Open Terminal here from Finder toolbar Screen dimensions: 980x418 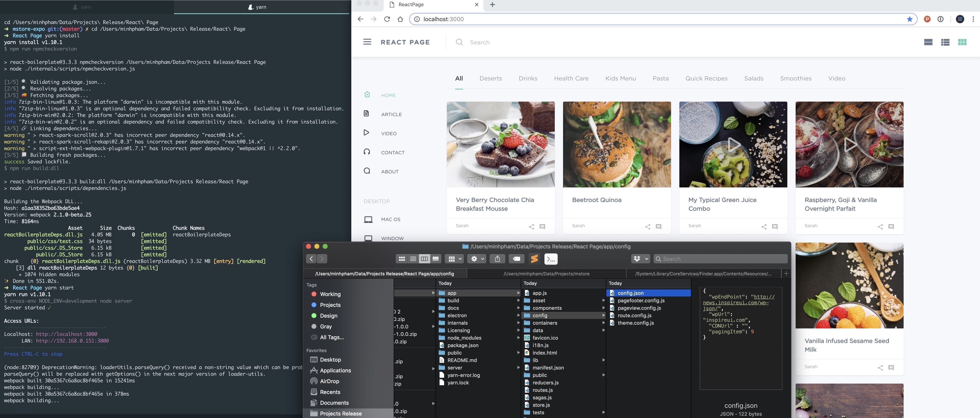[551, 259]
